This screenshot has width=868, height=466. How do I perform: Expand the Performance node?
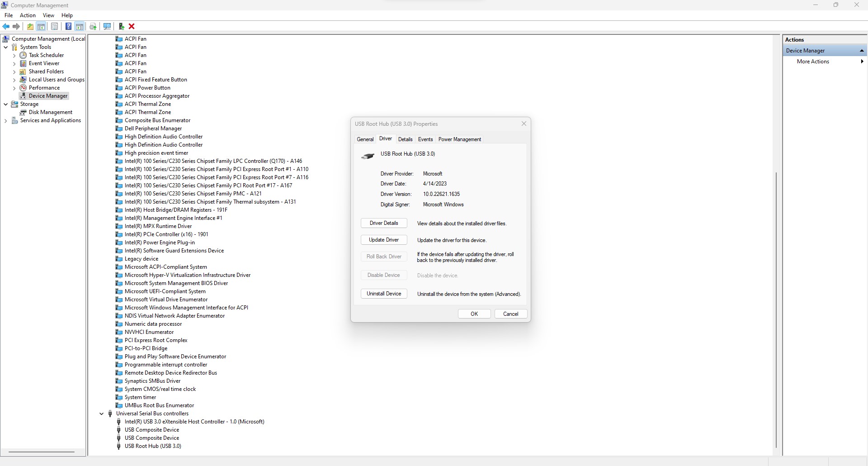(x=14, y=88)
